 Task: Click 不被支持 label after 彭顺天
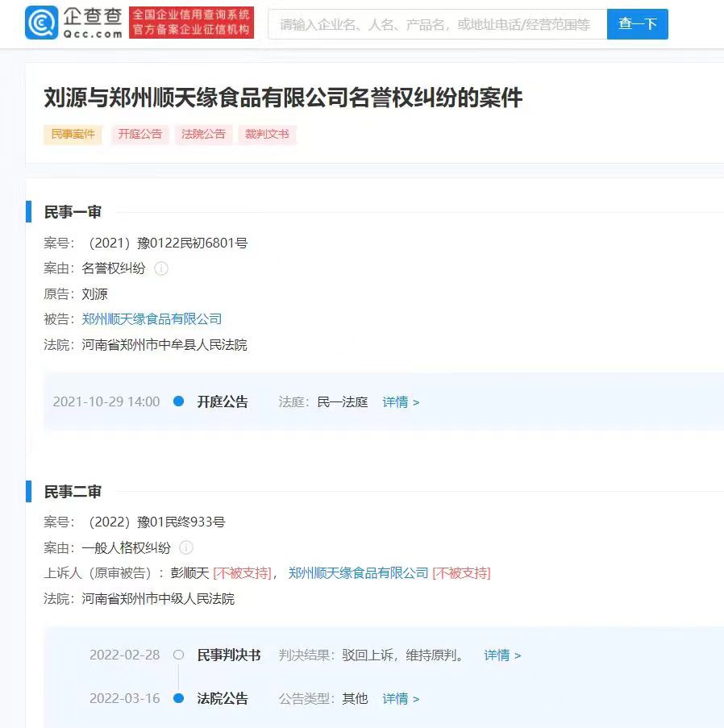coord(242,573)
